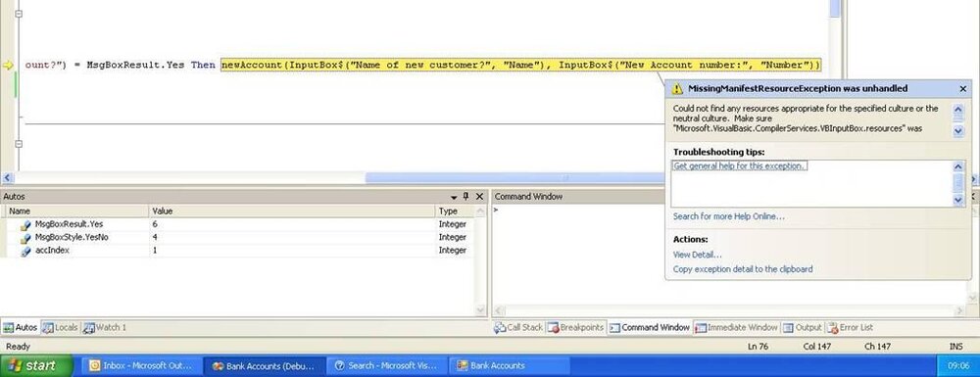980x377 pixels.
Task: Open the Breakpoints tab
Action: (575, 327)
